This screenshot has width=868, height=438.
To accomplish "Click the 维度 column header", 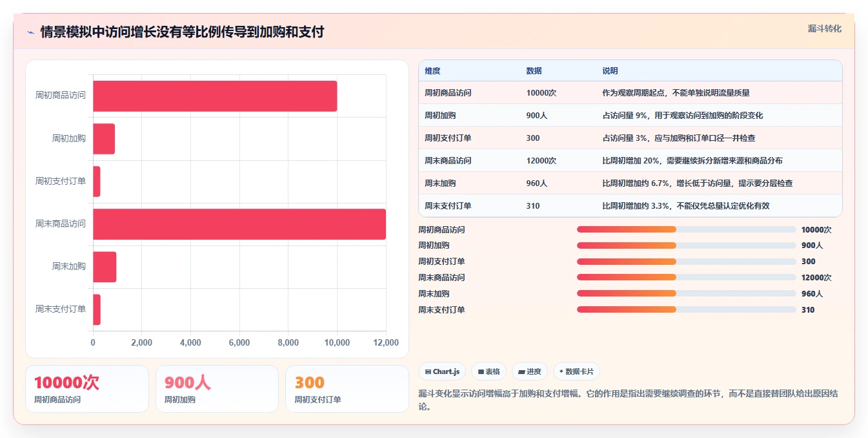I will click(432, 71).
